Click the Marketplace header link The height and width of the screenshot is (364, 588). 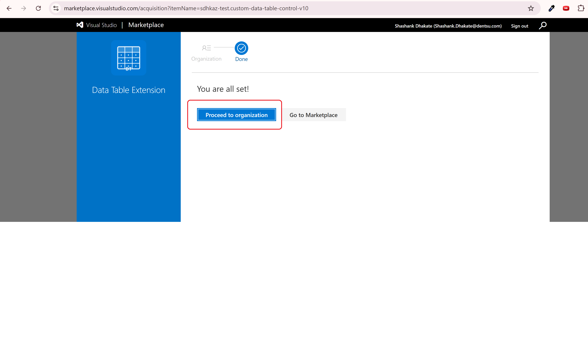[x=146, y=25]
